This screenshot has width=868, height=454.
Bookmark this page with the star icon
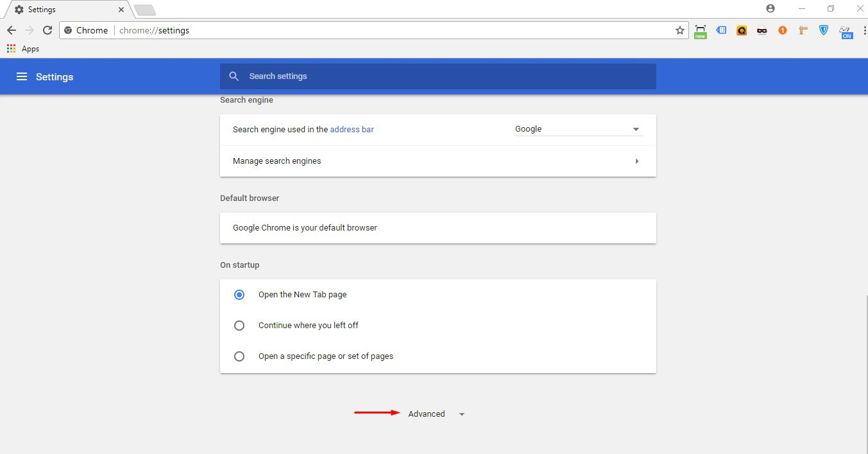coord(680,30)
